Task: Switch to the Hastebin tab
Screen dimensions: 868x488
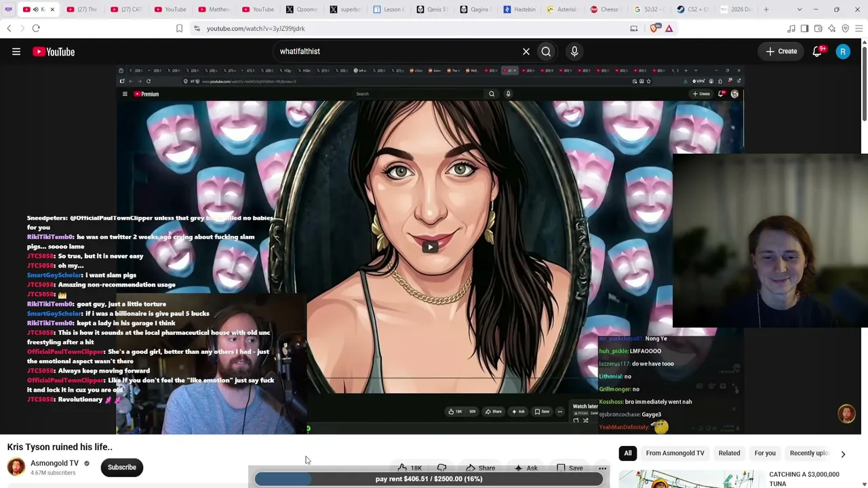Action: pos(521,9)
